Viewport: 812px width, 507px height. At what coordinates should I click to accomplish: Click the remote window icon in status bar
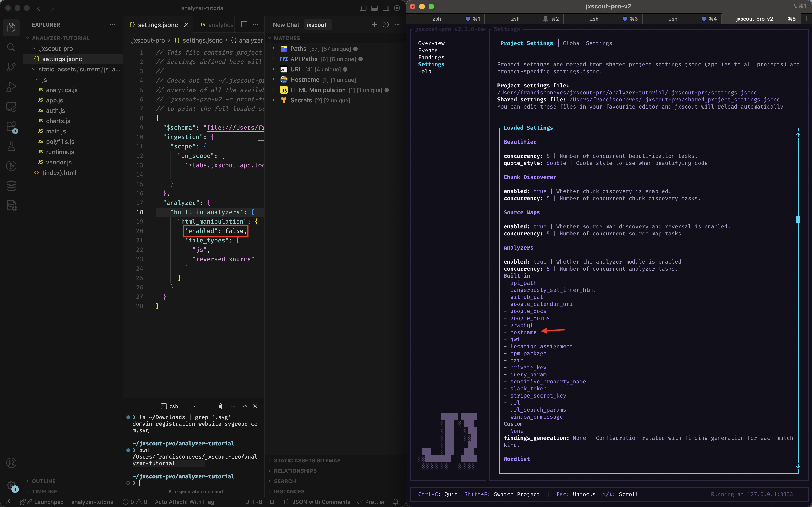8,502
